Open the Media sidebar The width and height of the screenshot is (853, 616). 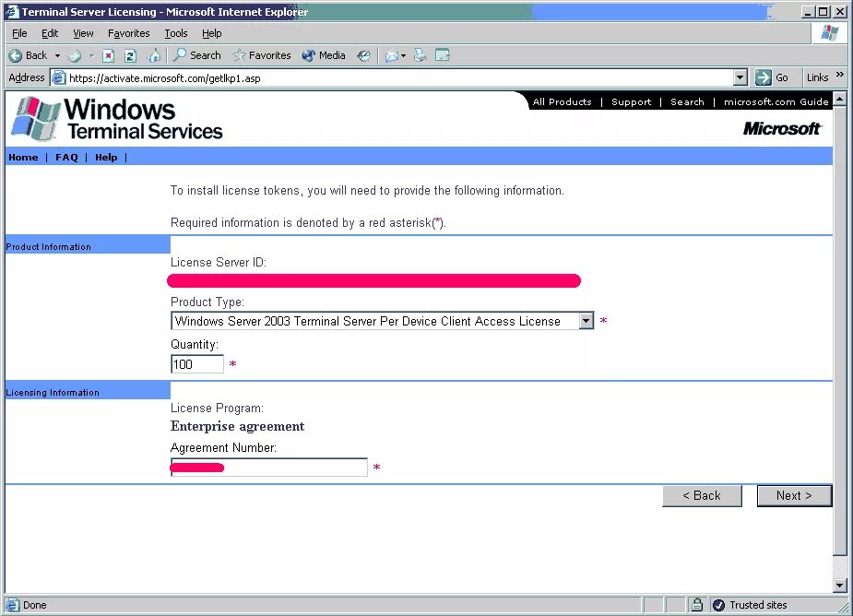pos(324,55)
